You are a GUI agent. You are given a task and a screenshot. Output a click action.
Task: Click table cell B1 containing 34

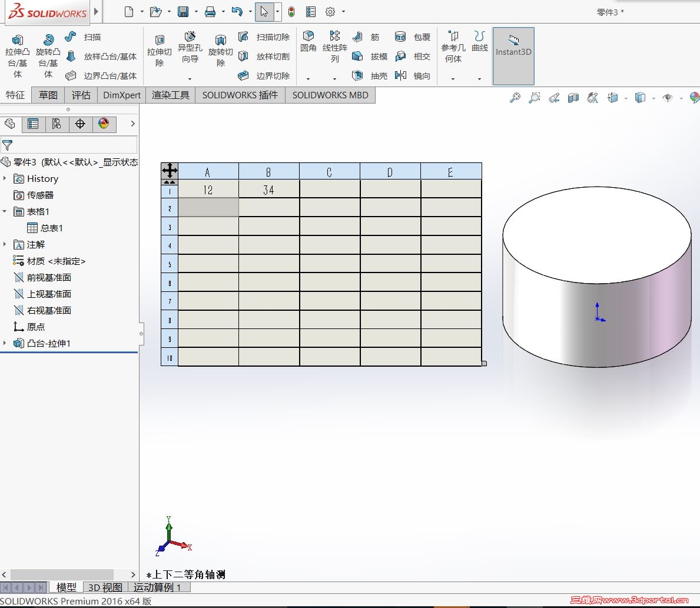click(268, 190)
